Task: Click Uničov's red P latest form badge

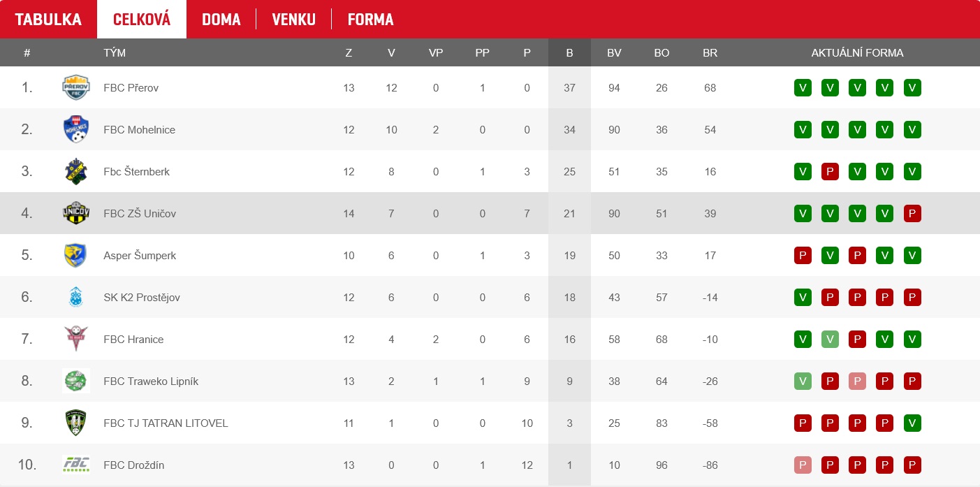Action: [912, 214]
